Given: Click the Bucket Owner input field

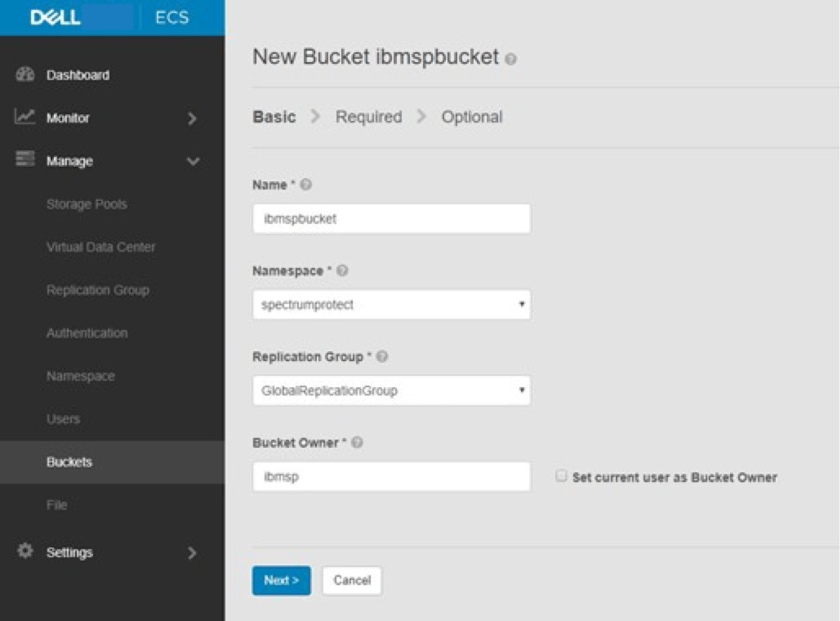Looking at the screenshot, I should click(x=392, y=476).
